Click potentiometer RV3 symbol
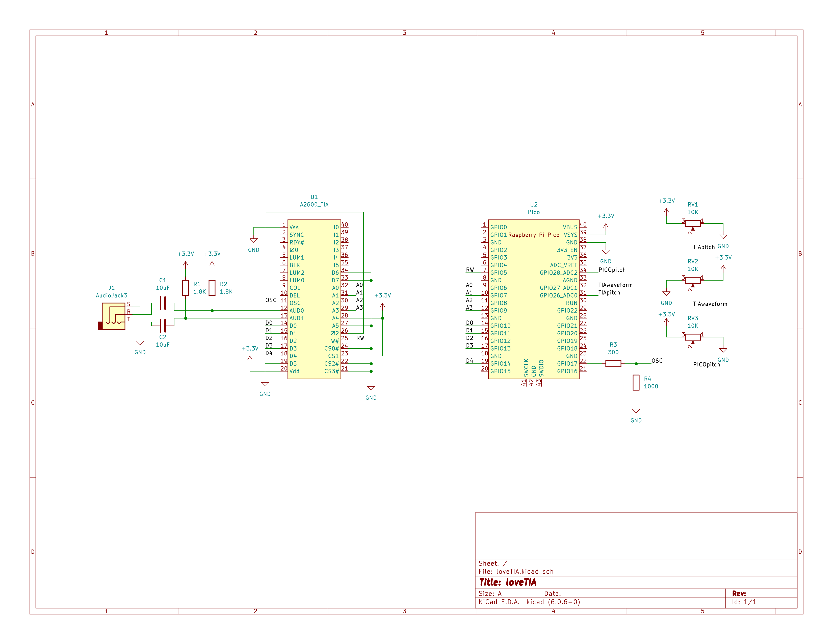The width and height of the screenshot is (833, 644). 693,337
